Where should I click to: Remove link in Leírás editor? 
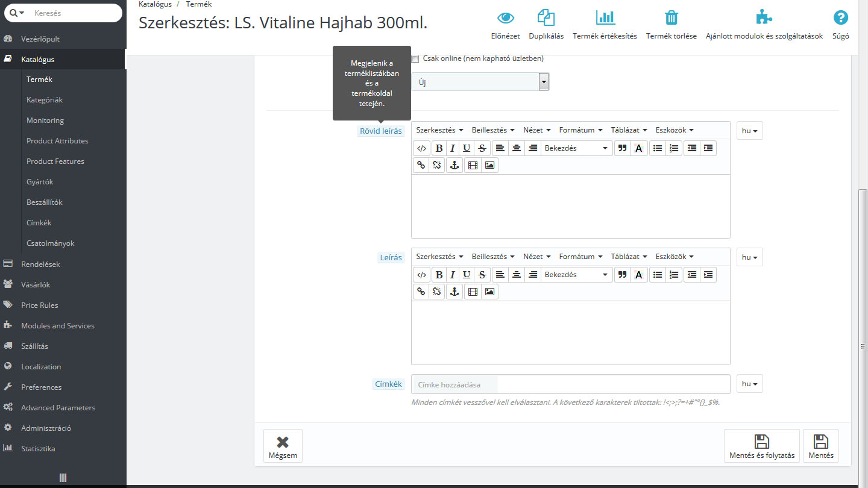point(438,292)
